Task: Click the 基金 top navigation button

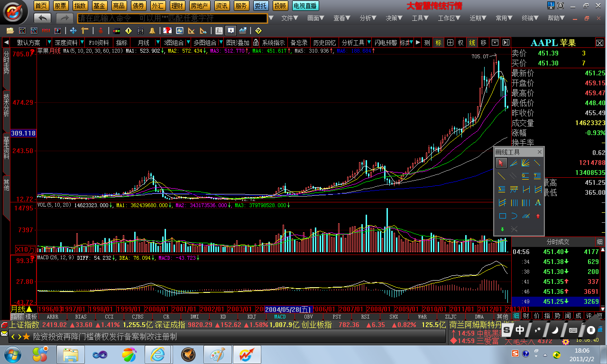Action: point(99,6)
